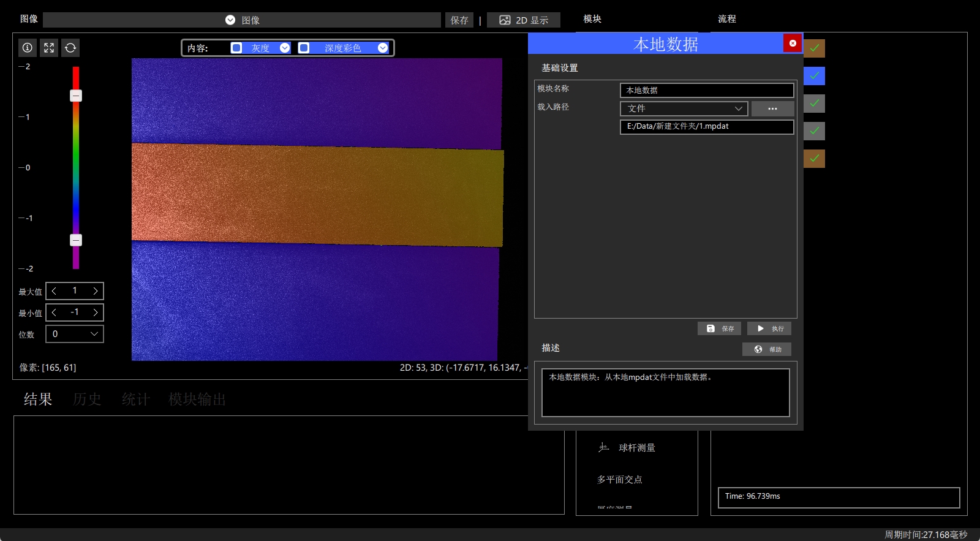The width and height of the screenshot is (980, 541).
Task: Click the E:/Data file path field
Action: [707, 127]
